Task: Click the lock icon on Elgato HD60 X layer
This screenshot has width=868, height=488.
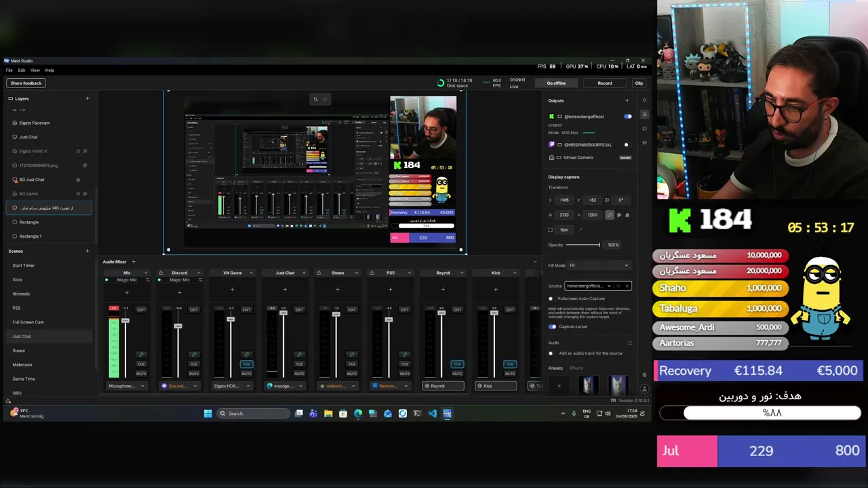Action: (78, 151)
